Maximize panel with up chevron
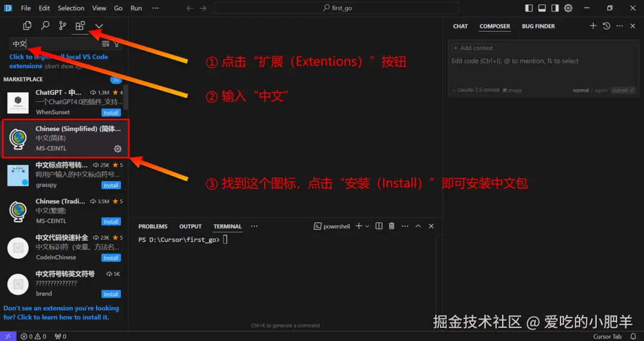The width and height of the screenshot is (644, 341). [418, 226]
